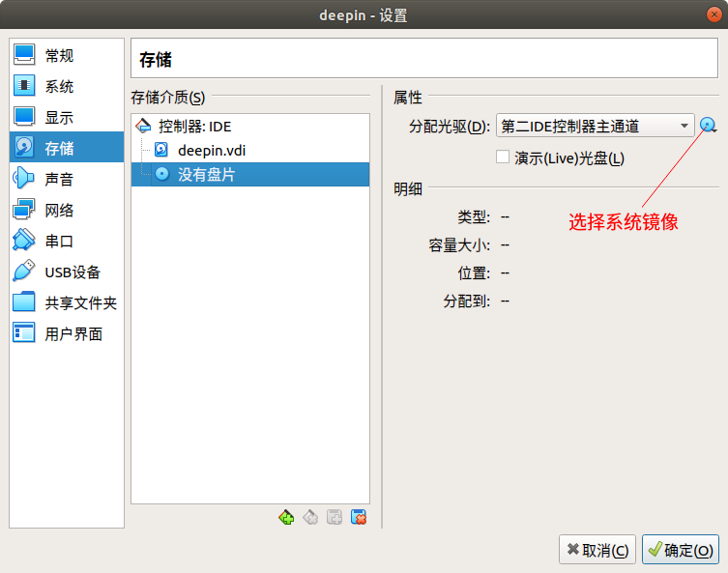Click the hard disk icon beside deepin.vdi
Screen dimensions: 728x573
click(x=161, y=150)
